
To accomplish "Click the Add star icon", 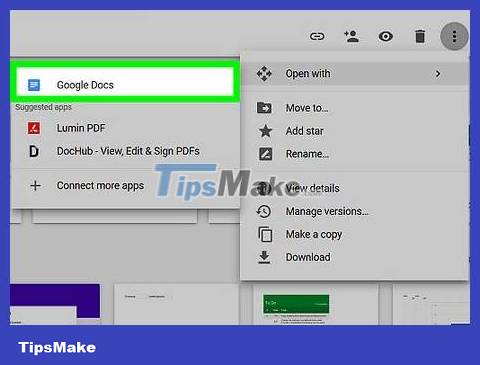I will pos(265,131).
